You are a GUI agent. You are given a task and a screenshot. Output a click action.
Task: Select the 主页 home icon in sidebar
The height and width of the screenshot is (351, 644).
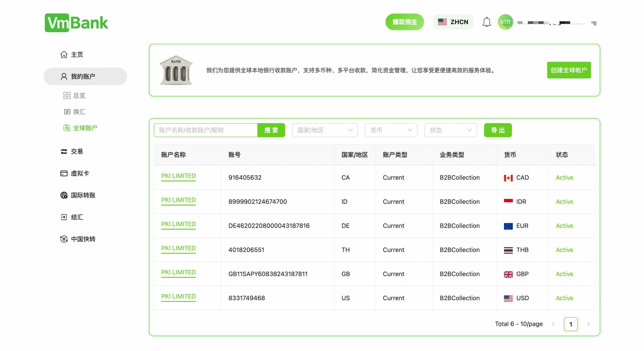click(x=64, y=55)
